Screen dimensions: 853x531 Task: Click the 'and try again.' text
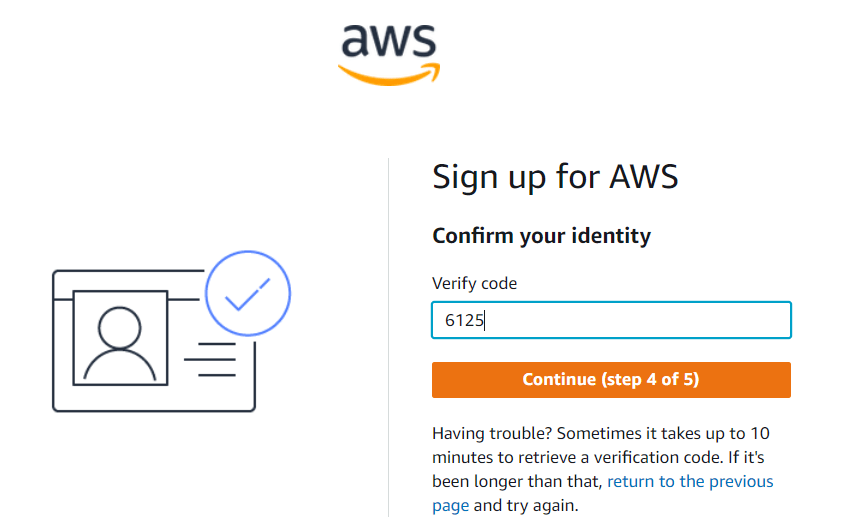[x=526, y=505]
